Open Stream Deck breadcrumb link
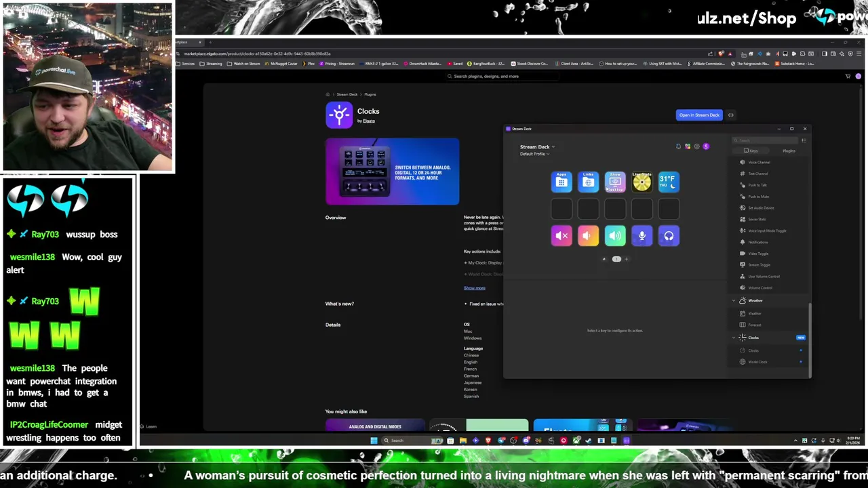This screenshot has height=488, width=868. coord(347,94)
